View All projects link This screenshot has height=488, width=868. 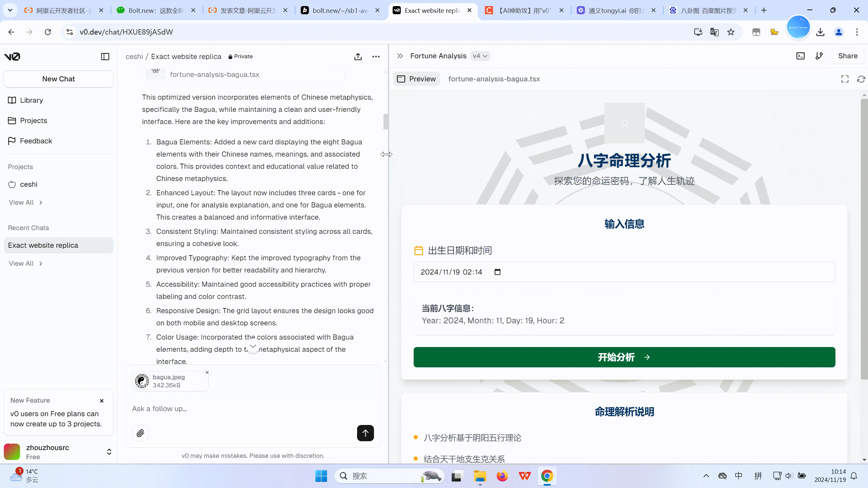pyautogui.click(x=25, y=202)
